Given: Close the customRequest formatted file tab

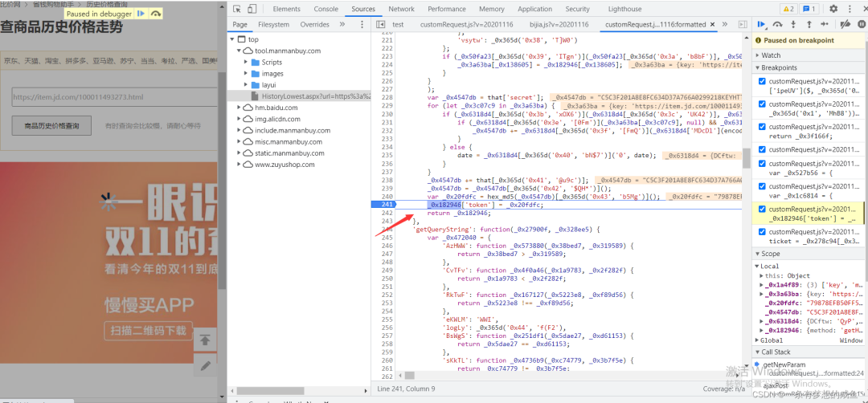Looking at the screenshot, I should click(x=711, y=25).
